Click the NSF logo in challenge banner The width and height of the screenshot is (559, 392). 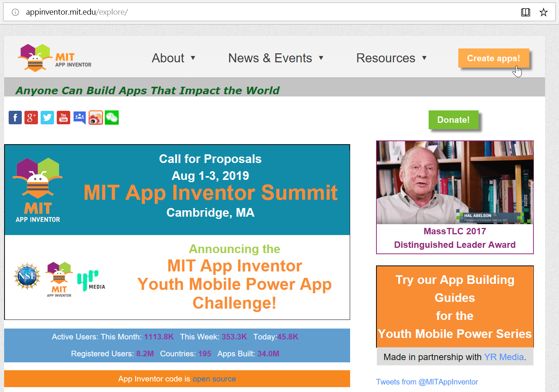coord(27,276)
